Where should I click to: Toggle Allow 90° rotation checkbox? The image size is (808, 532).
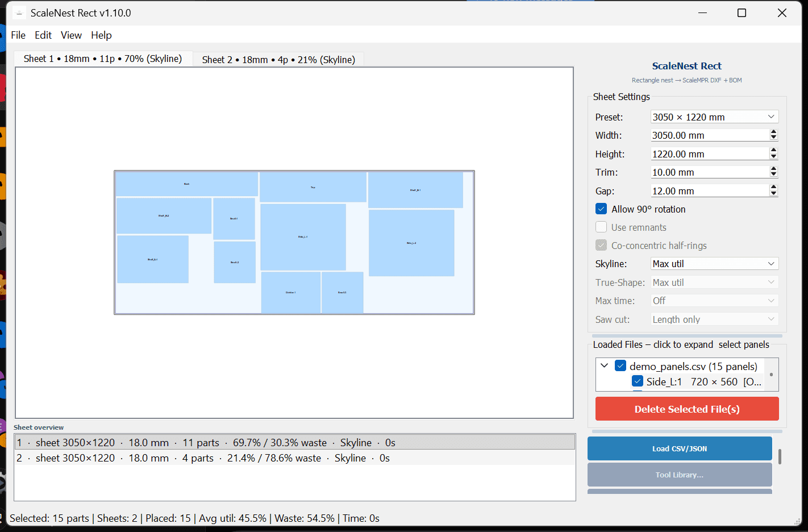tap(601, 209)
